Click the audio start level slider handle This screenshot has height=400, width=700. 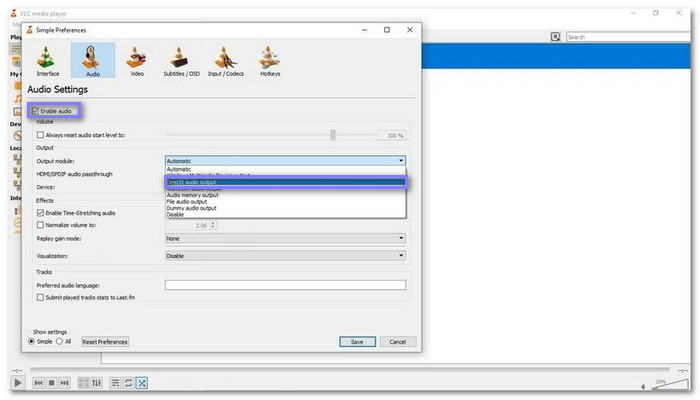point(333,135)
